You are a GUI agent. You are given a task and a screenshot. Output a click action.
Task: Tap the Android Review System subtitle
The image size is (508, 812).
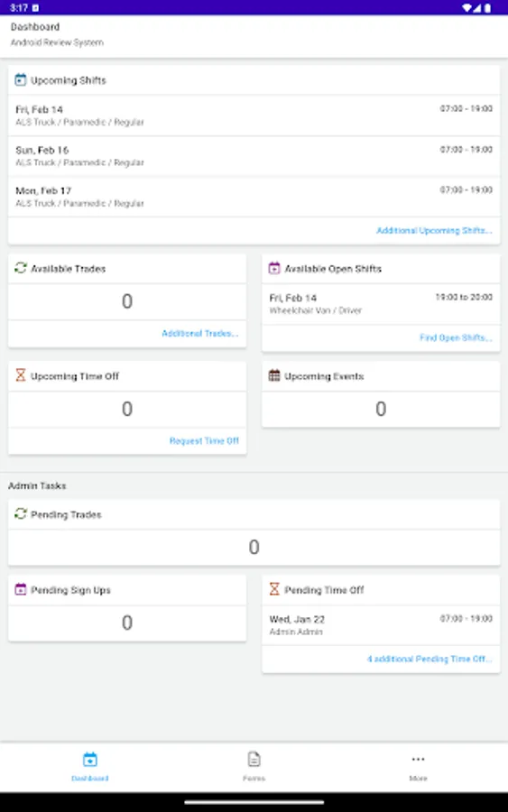[57, 42]
